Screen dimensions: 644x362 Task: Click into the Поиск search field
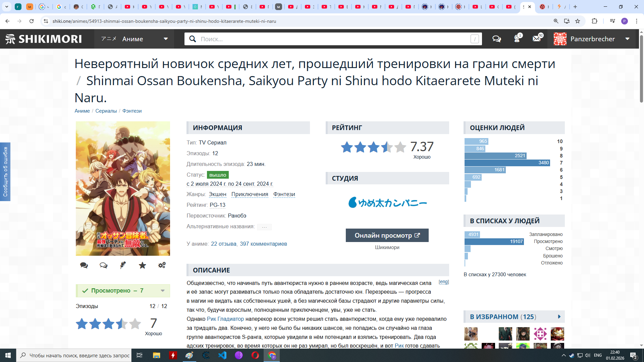332,39
